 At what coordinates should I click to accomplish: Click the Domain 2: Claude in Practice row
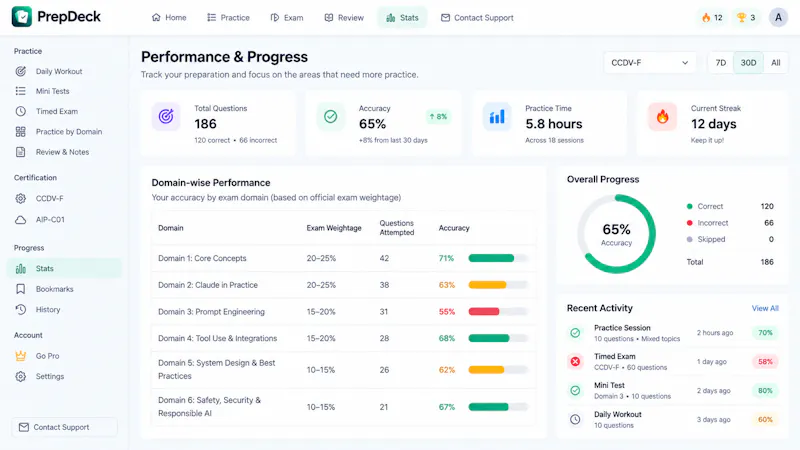click(x=344, y=285)
